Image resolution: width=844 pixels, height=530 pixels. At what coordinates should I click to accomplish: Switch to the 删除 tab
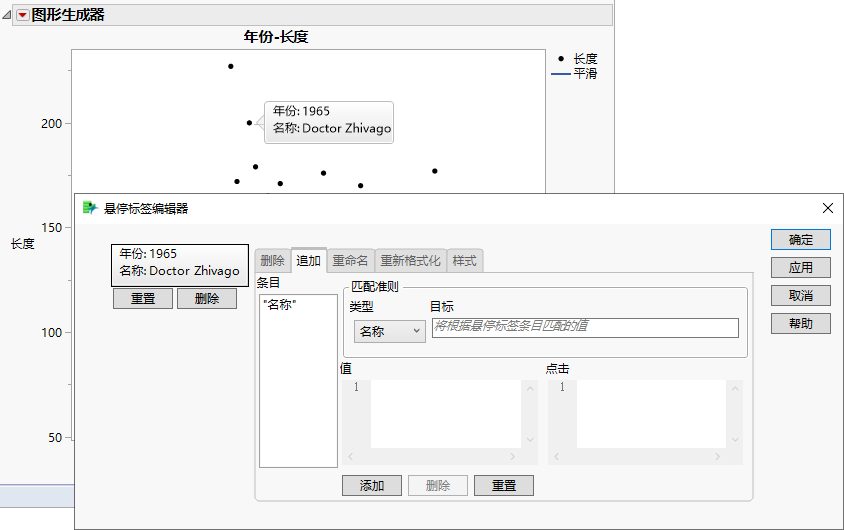pyautogui.click(x=272, y=261)
